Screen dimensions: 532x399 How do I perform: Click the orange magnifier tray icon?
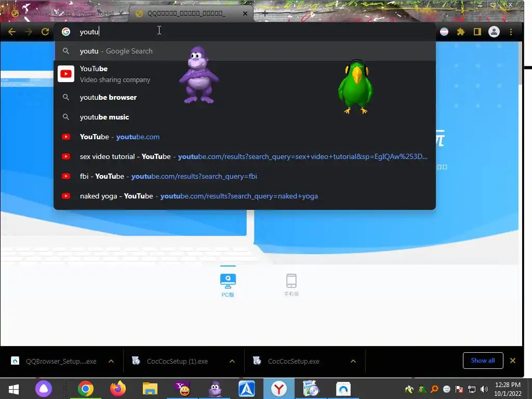click(x=434, y=389)
